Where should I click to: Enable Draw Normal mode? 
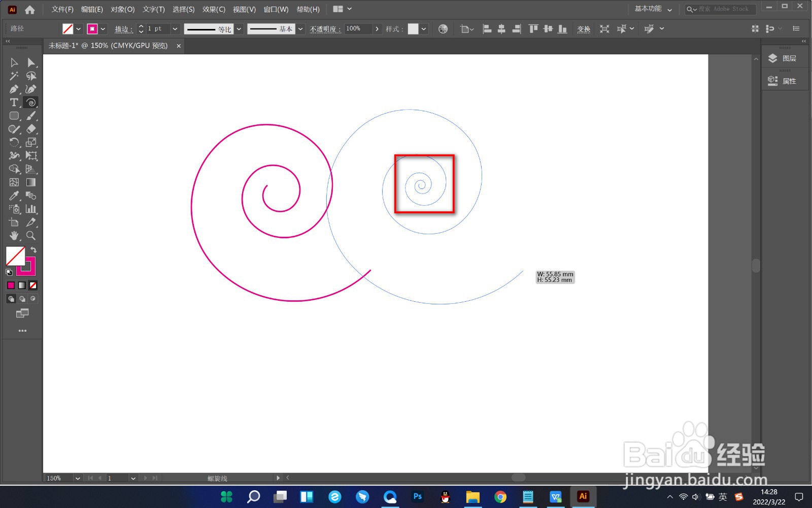(11, 299)
